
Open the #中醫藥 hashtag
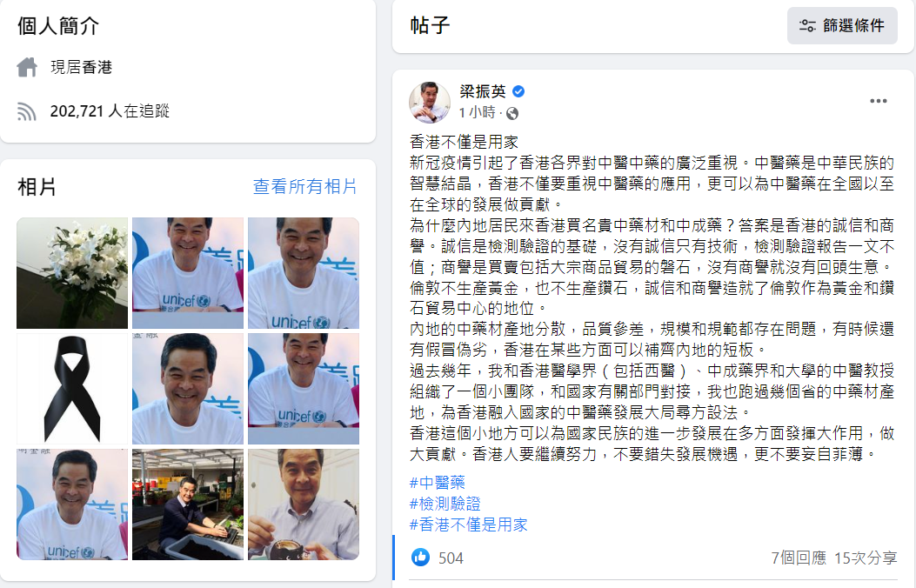[437, 482]
